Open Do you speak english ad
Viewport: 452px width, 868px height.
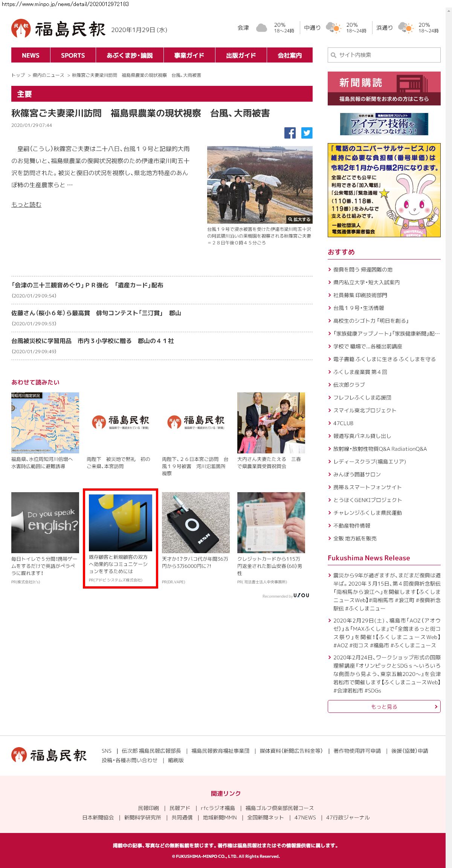(45, 523)
